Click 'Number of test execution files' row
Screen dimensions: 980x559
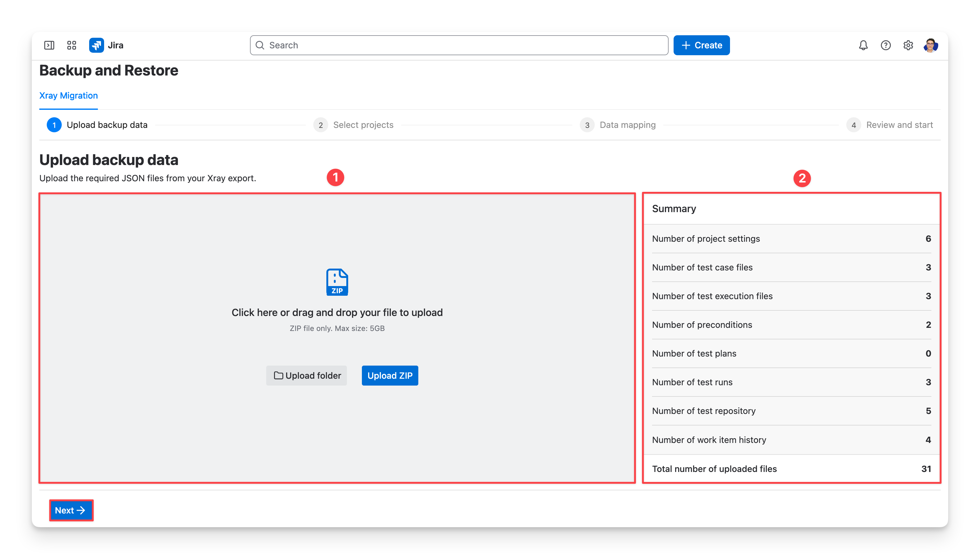pyautogui.click(x=791, y=296)
